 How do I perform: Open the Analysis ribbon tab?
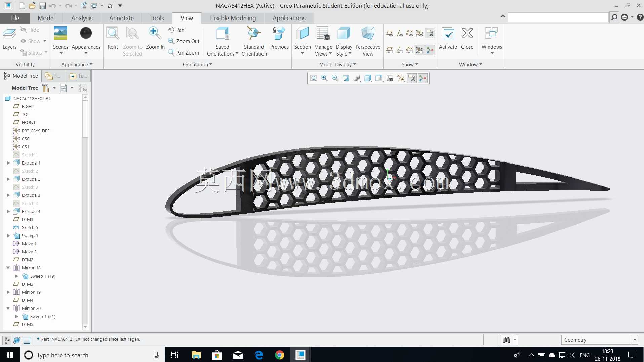pyautogui.click(x=82, y=18)
